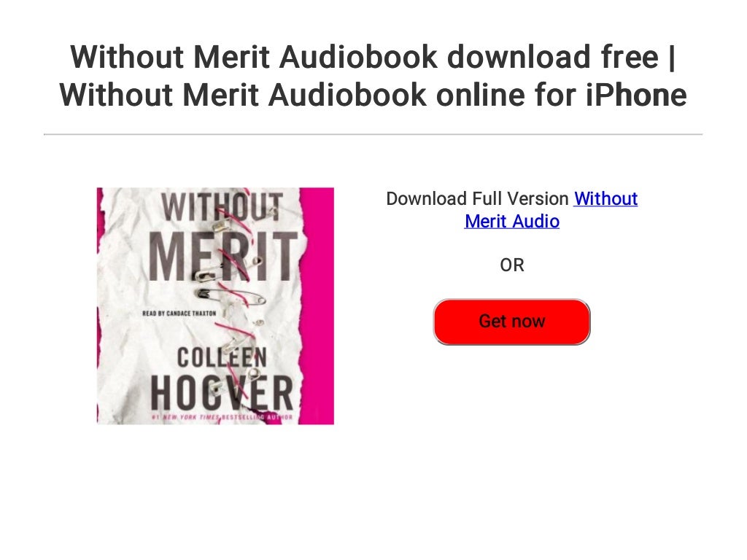Click the word "iPhone" in the page title
Screen dimensions: 747x560
coord(636,94)
